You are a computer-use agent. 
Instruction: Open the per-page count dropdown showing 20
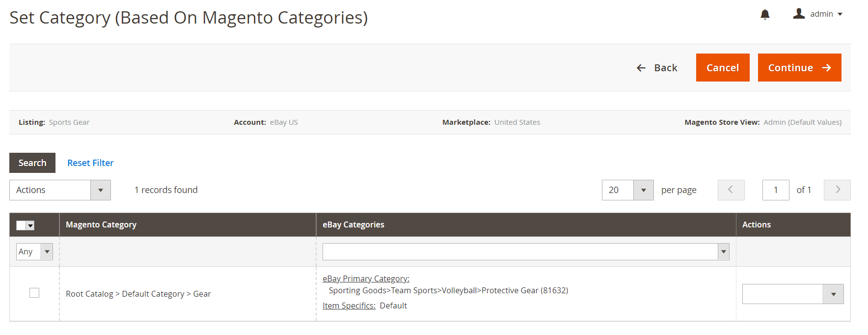click(627, 190)
